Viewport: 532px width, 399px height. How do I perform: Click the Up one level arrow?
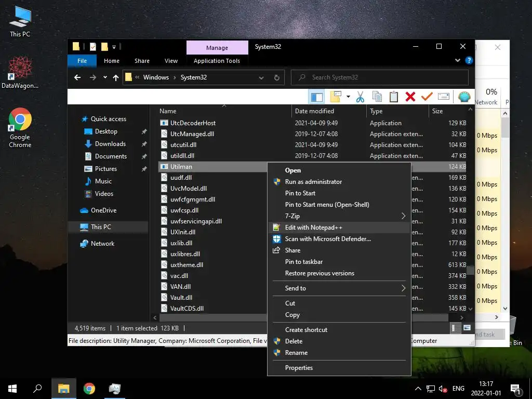pyautogui.click(x=116, y=78)
